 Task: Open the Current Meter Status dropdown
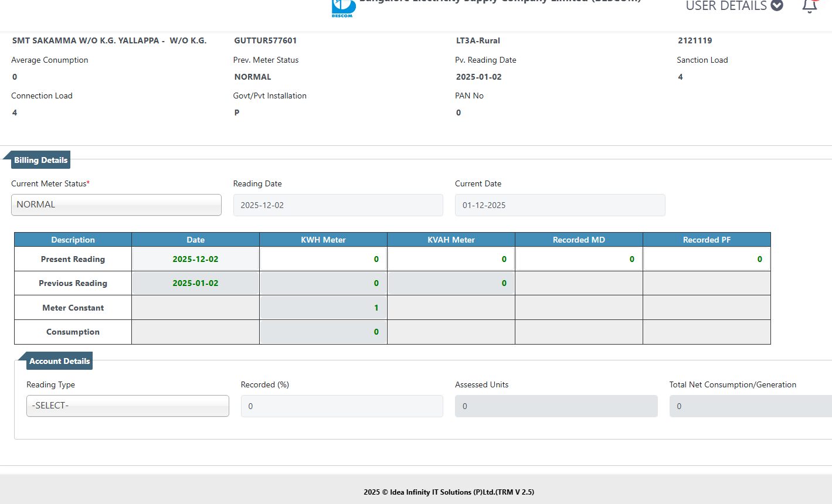pyautogui.click(x=116, y=205)
